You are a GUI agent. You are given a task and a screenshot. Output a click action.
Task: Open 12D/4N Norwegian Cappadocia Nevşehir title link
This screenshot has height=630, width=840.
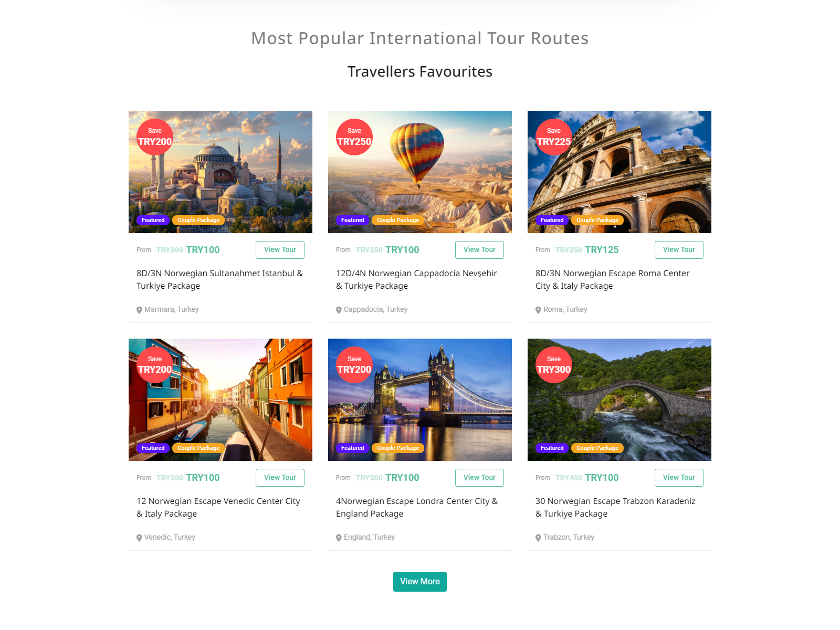click(416, 280)
